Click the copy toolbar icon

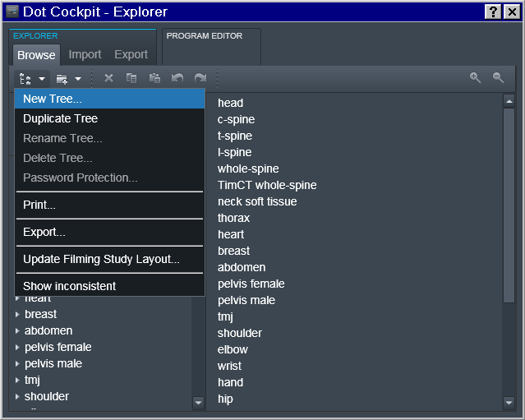(x=131, y=78)
